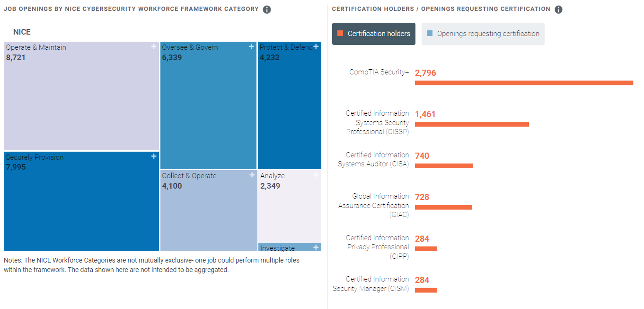The width and height of the screenshot is (644, 309).
Task: Expand the Operate & Maintain category
Action: coord(153,46)
